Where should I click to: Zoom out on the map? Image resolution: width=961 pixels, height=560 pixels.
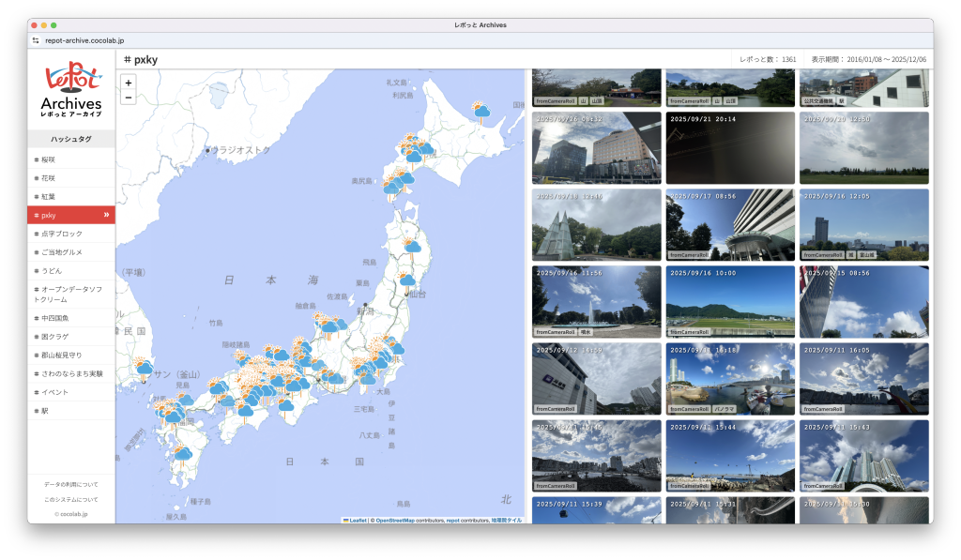[x=129, y=98]
